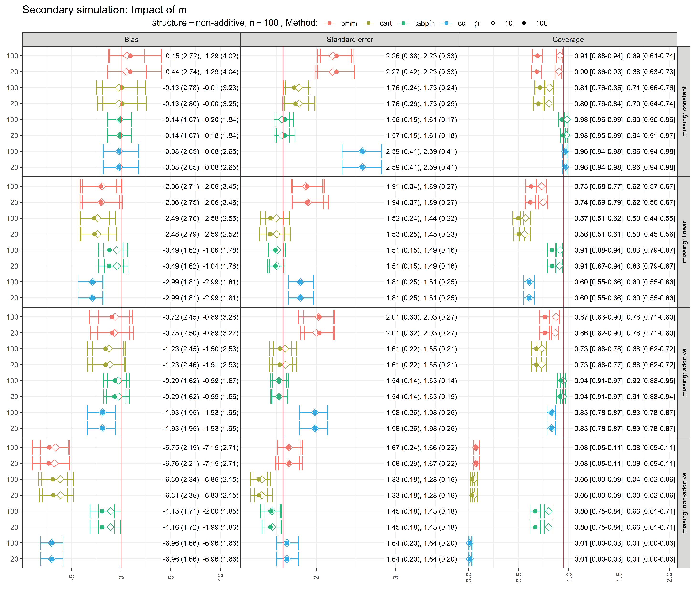The height and width of the screenshot is (589, 700).
Task: Click the 'missing: constant' strip label
Action: click(684, 111)
